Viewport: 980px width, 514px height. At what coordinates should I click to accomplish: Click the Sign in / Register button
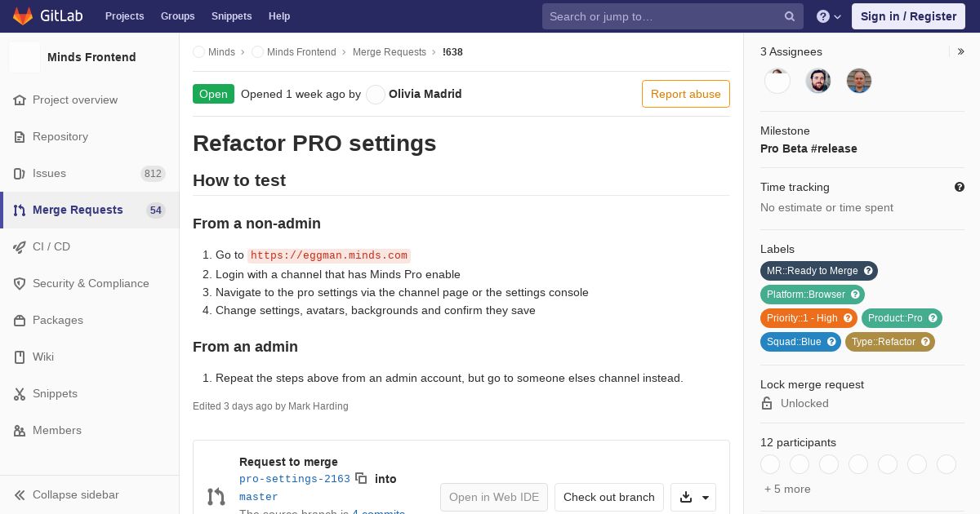[x=908, y=16]
